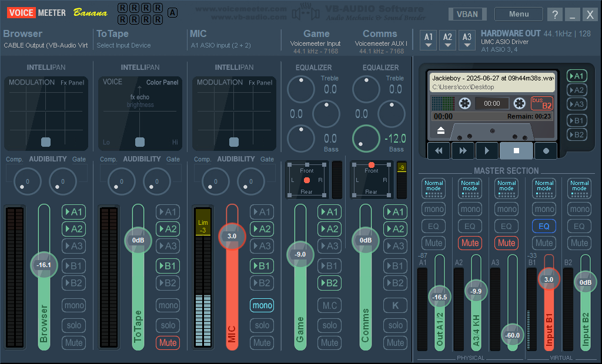Unmute the ToTape strip
Viewport: 602px width, 364px height.
click(x=168, y=342)
